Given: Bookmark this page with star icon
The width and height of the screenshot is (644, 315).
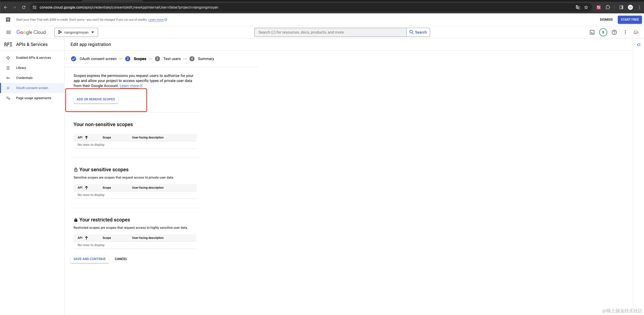Looking at the screenshot, I should (x=586, y=7).
